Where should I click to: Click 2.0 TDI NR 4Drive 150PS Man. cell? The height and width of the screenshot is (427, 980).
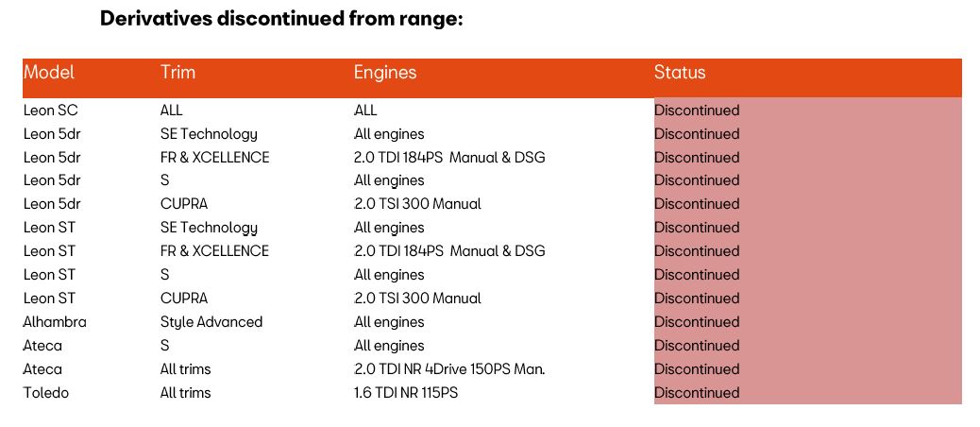point(449,368)
